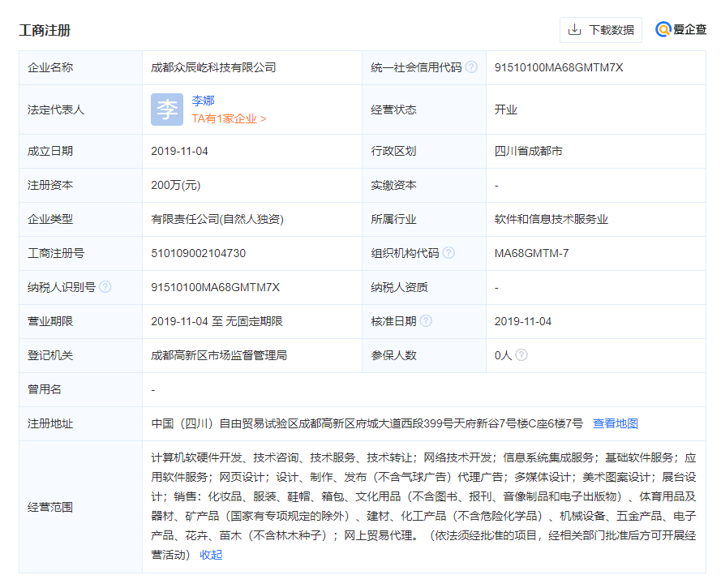The image size is (721, 588).
Task: Expand the TA有1家企业 link
Action: pyautogui.click(x=229, y=118)
